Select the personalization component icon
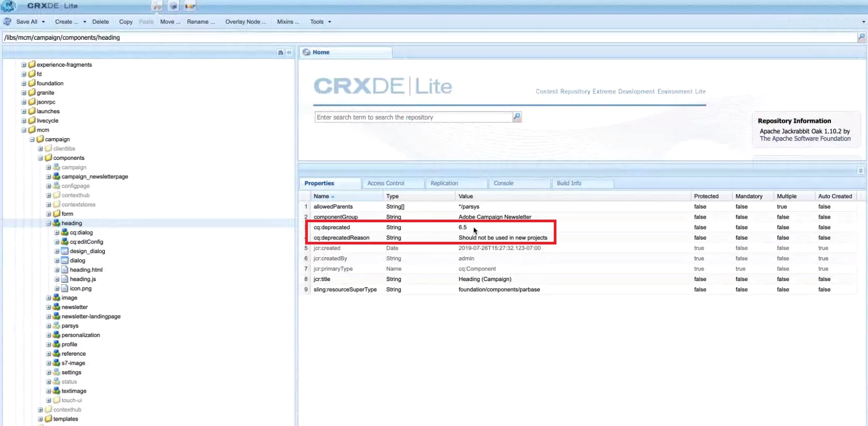 click(x=56, y=335)
